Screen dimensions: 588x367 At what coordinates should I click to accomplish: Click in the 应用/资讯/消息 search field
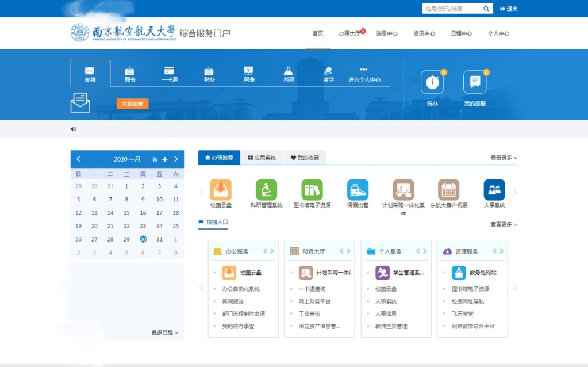coord(451,9)
